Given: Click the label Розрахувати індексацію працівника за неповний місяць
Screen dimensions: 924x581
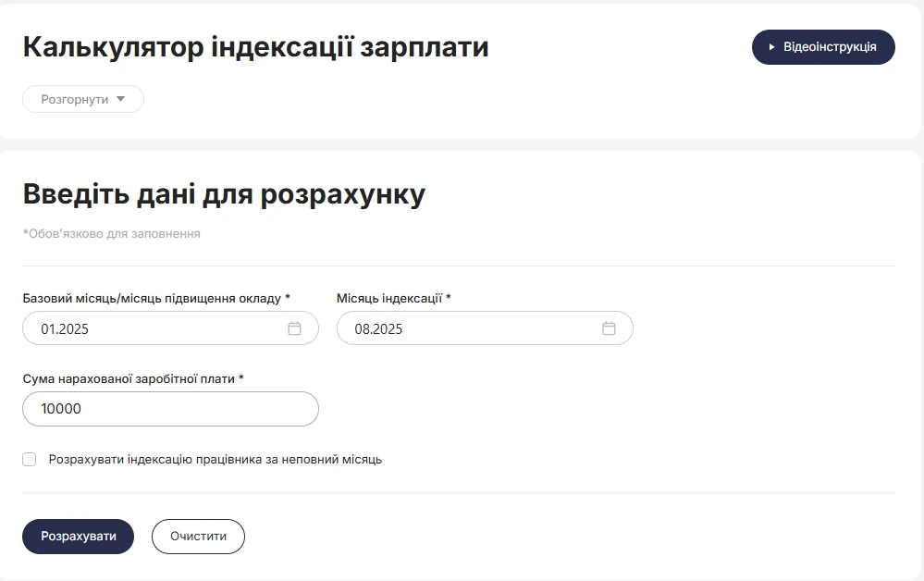Looking at the screenshot, I should pos(216,460).
